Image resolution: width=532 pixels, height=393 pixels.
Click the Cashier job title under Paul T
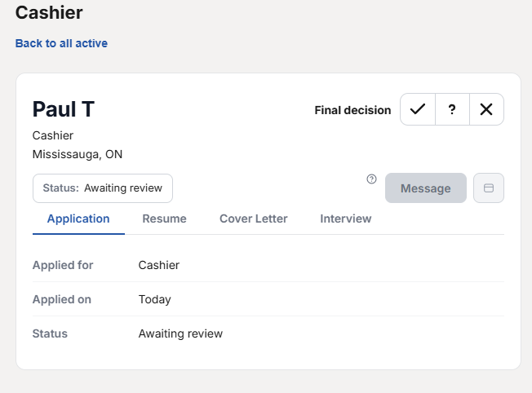point(53,135)
